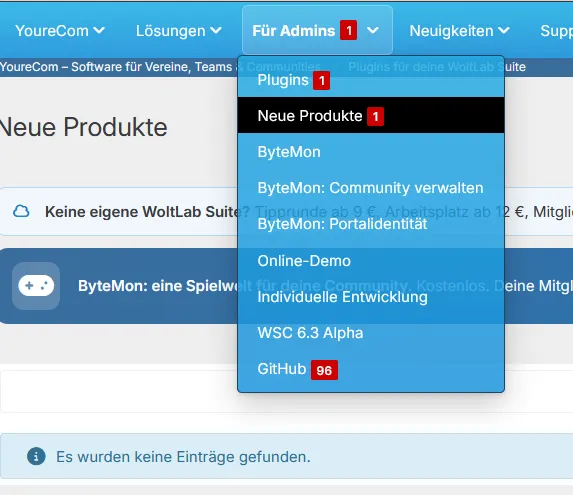The width and height of the screenshot is (573, 495).
Task: Click the badge next to Neue Produkte entry
Action: [x=375, y=117]
